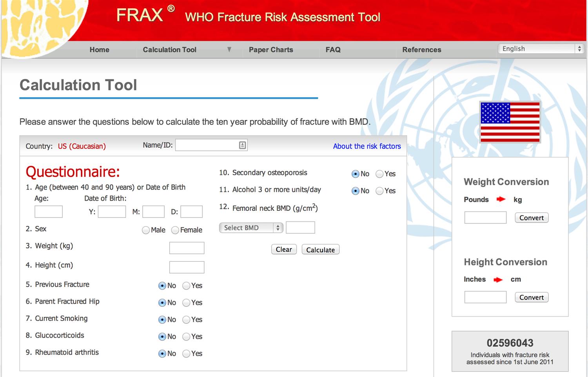The image size is (588, 377).
Task: Open the English language selector
Action: 541,49
